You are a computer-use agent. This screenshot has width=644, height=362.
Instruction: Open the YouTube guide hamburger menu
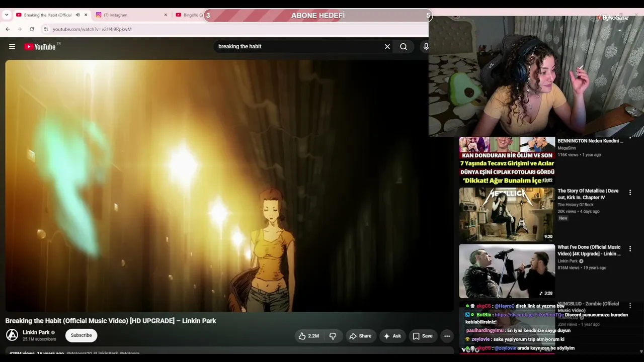point(12,47)
